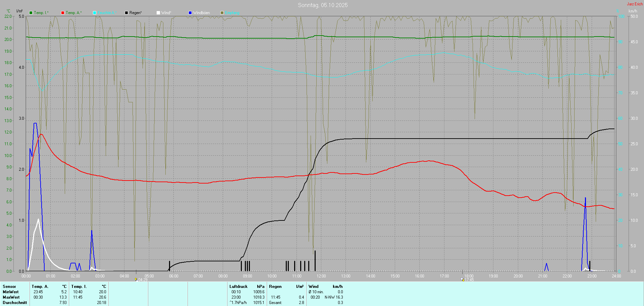Click the Temp. I. maximum value '20.6'
Image resolution: width=644 pixels, height=306 pixels.
103,297
